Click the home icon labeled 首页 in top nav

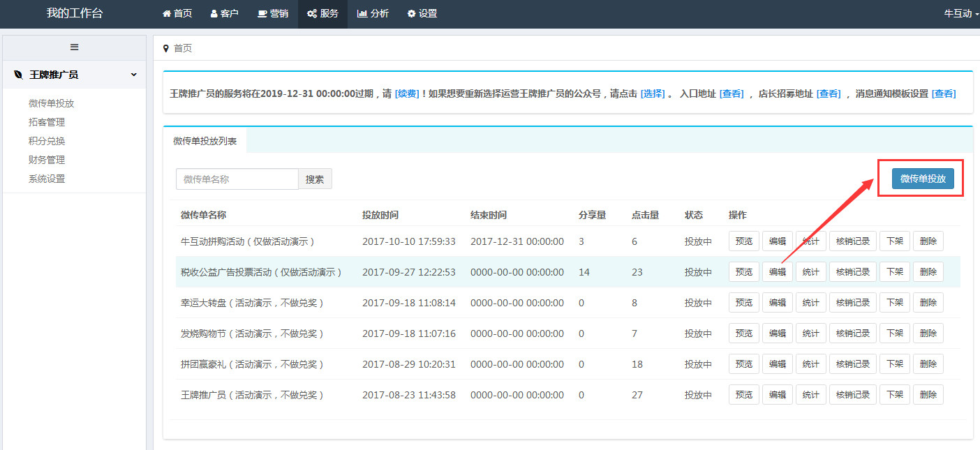(x=177, y=14)
